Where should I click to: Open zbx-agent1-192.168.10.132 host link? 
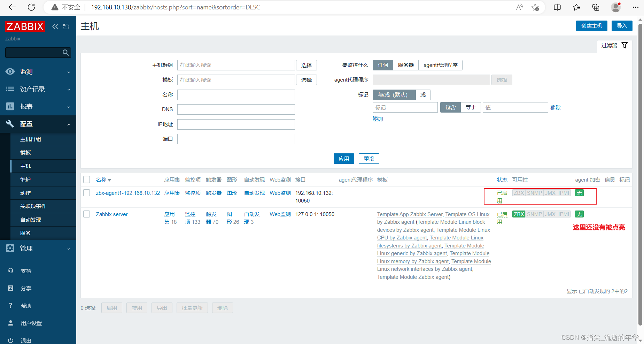(128, 193)
